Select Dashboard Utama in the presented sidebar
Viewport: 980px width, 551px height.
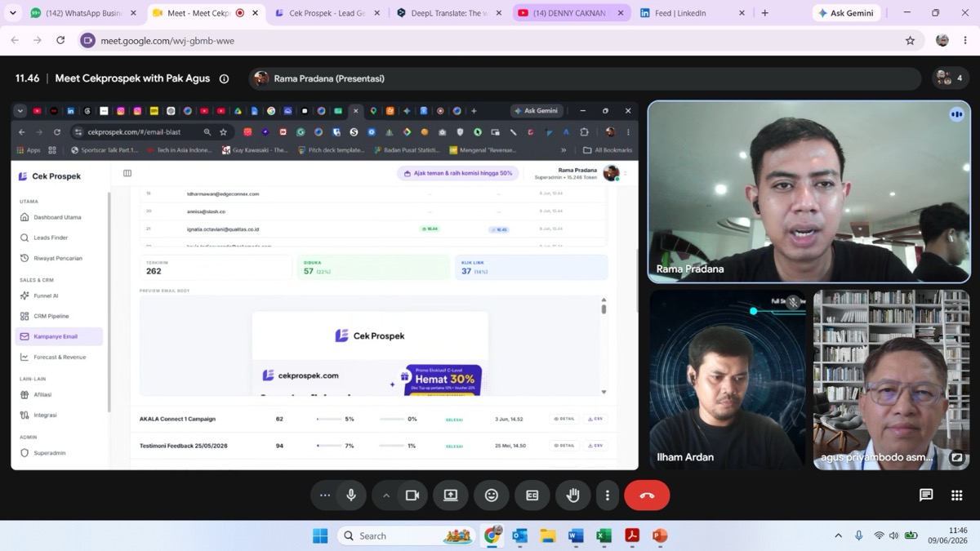tap(59, 217)
